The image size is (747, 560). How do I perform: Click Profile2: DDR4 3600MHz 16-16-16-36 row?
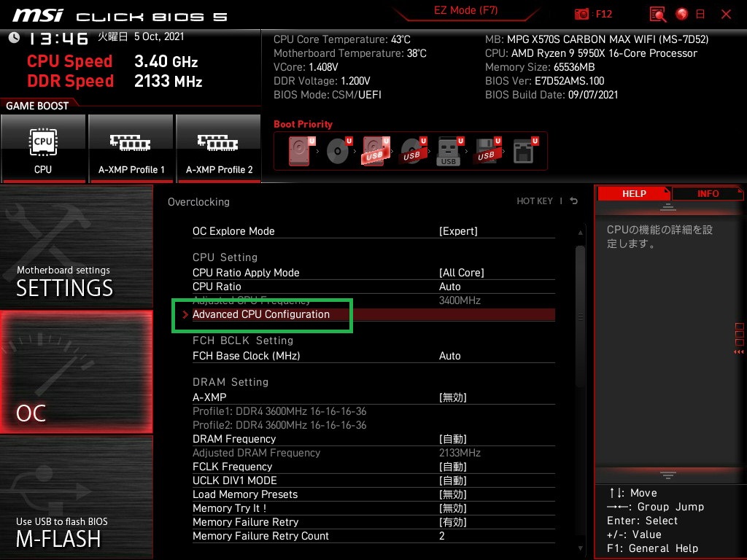(x=279, y=425)
